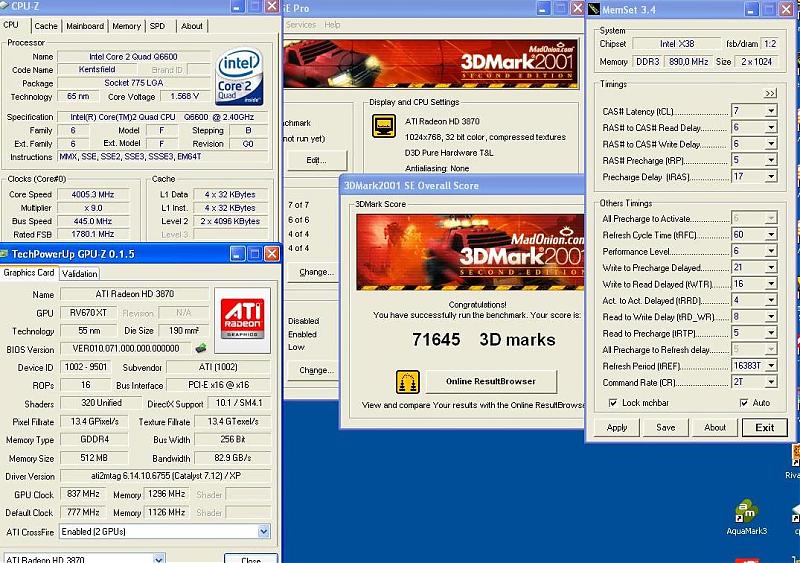The image size is (800, 563).
Task: Open the Refresh Cycle Time (tRFC) dropdown
Action: [771, 234]
